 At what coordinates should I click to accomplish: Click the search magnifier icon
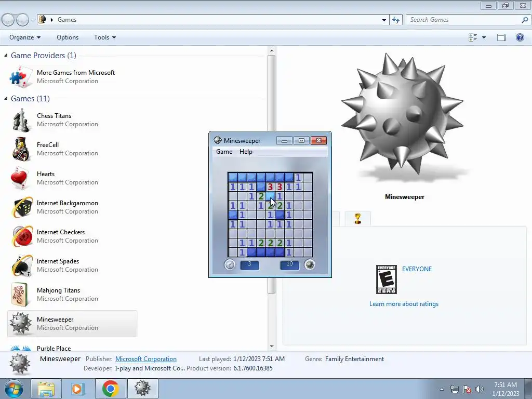click(525, 20)
